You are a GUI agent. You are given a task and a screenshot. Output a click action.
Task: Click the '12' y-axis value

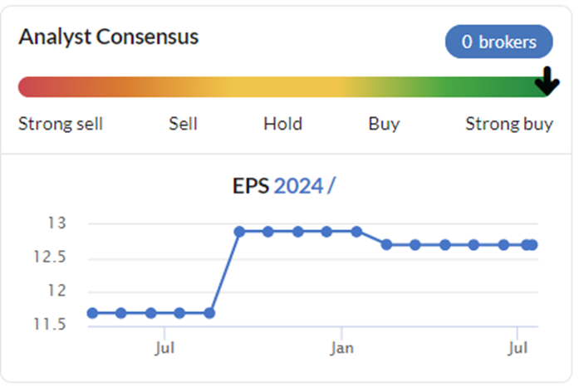56,291
